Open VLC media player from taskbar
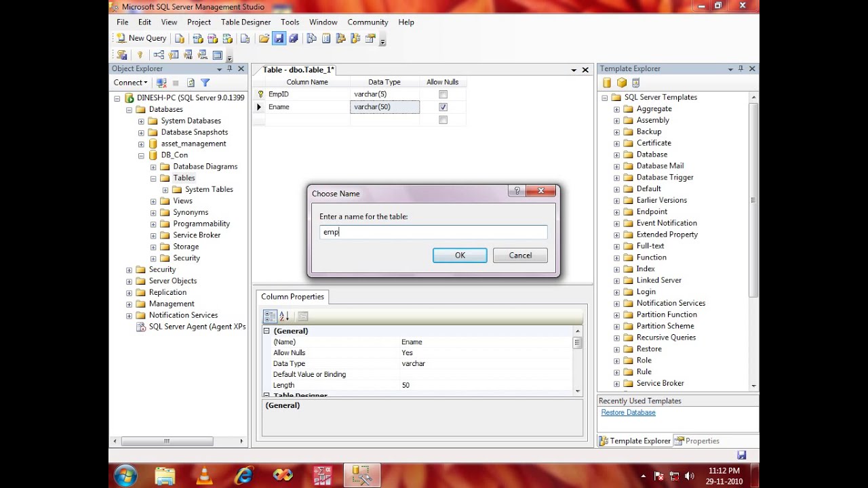Image resolution: width=868 pixels, height=488 pixels. (x=204, y=476)
